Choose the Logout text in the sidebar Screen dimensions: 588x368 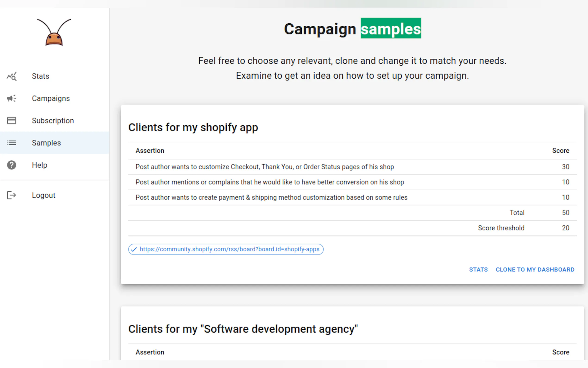coord(44,195)
